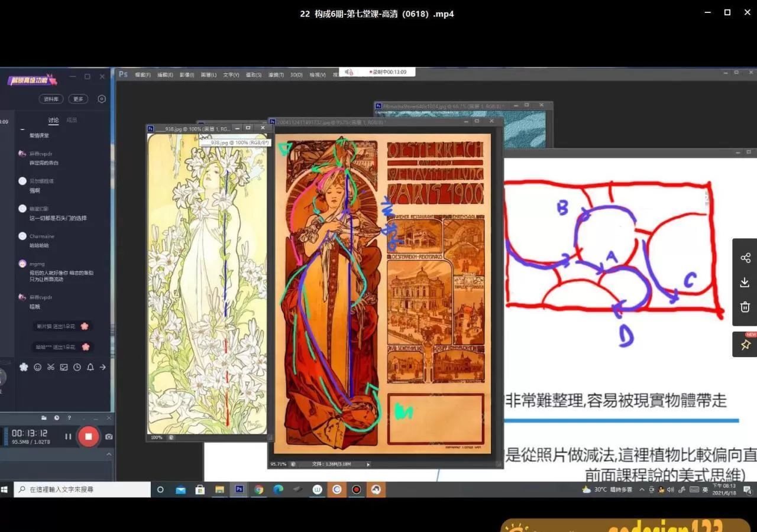The width and height of the screenshot is (757, 532).
Task: Open the emoji picker in the chat toolbar
Action: (x=37, y=367)
